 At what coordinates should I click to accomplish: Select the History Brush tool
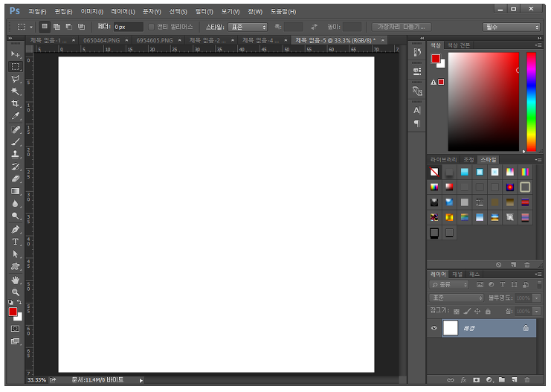point(16,167)
